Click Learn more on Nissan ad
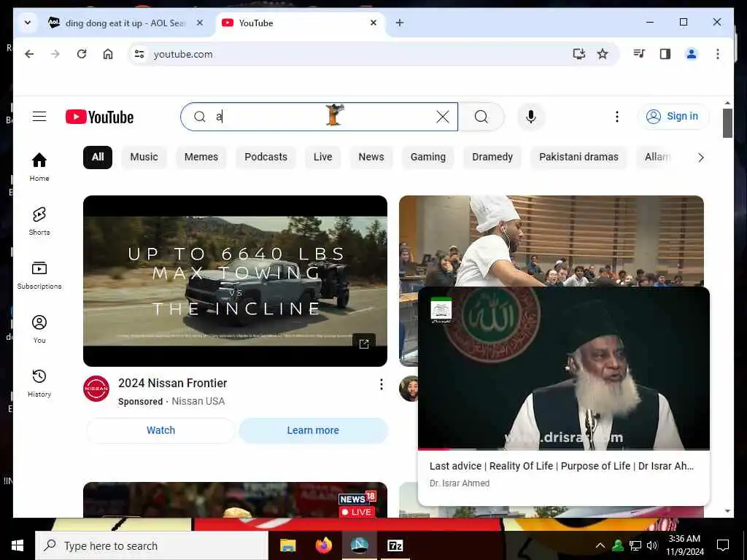747x560 pixels. coord(313,430)
